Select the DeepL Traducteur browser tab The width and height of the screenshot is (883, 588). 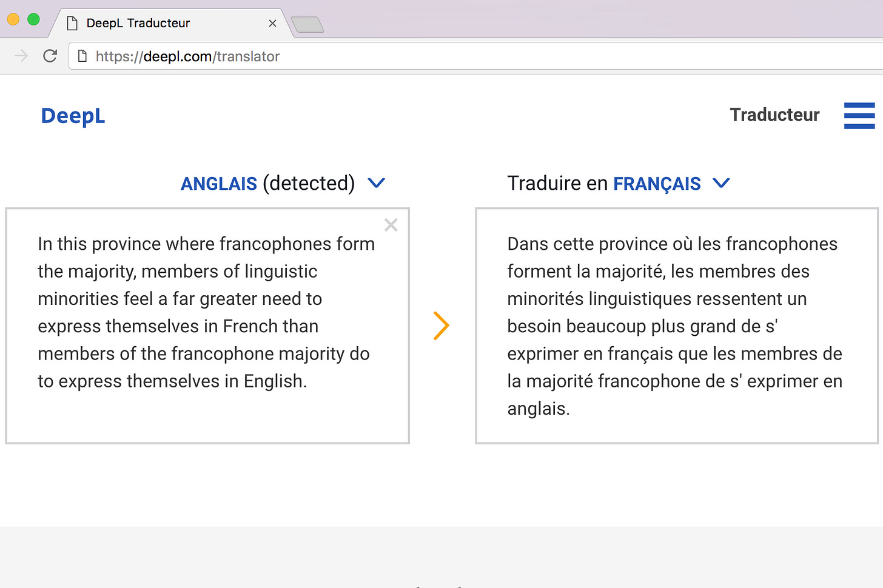(x=171, y=23)
